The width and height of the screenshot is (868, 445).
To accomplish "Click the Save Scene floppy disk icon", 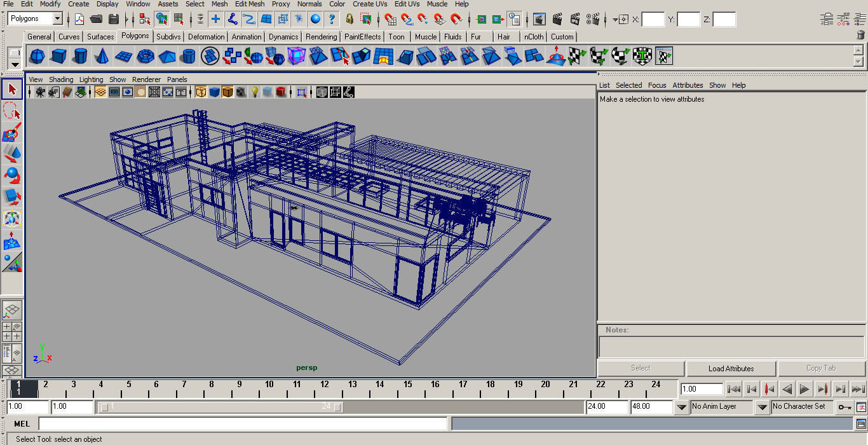I will click(114, 18).
